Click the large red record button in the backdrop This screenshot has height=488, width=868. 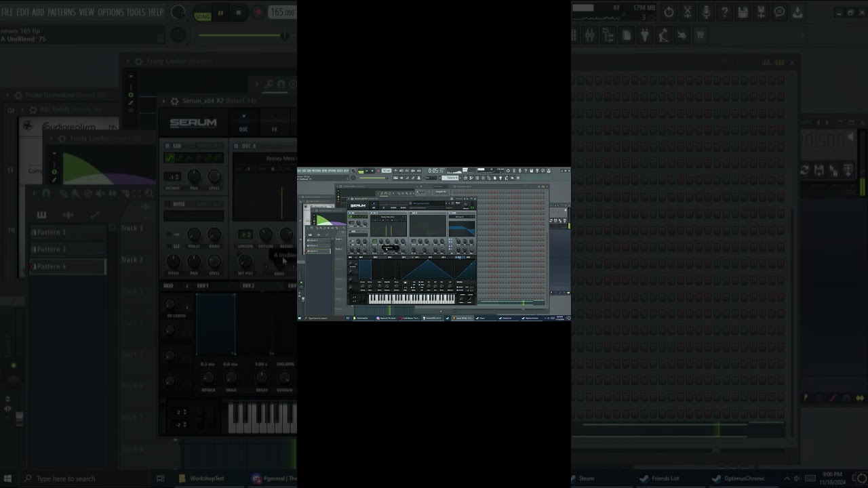pyautogui.click(x=258, y=13)
